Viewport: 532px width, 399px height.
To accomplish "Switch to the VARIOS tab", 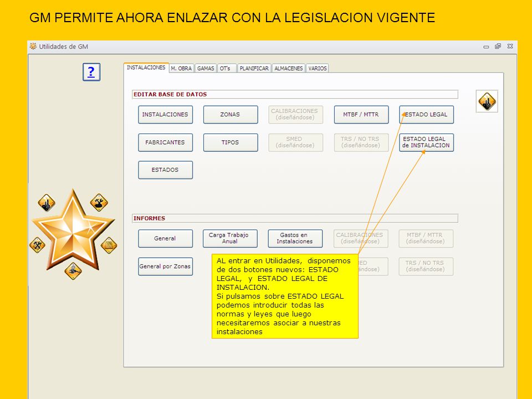I will (318, 68).
